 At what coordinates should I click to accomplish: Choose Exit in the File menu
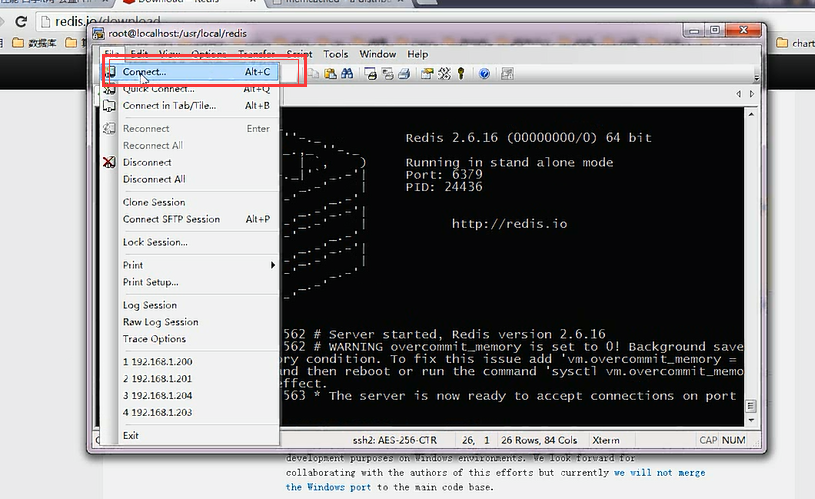pyautogui.click(x=189, y=436)
